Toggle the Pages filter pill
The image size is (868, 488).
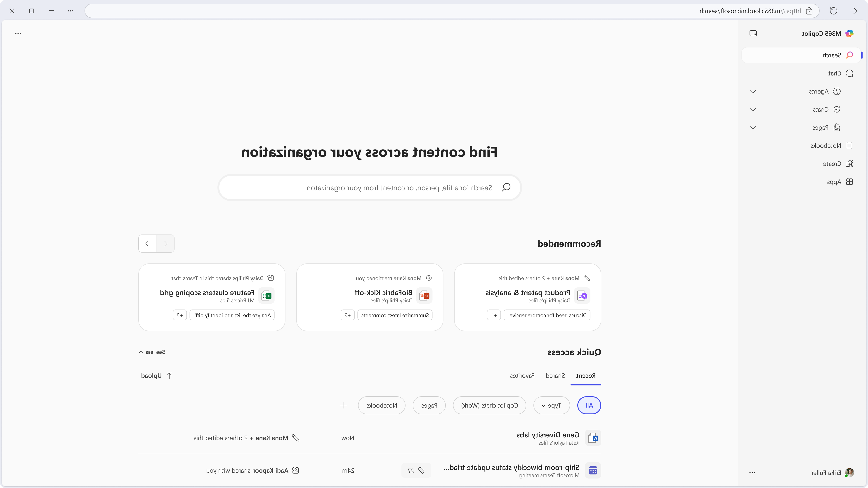pyautogui.click(x=429, y=406)
